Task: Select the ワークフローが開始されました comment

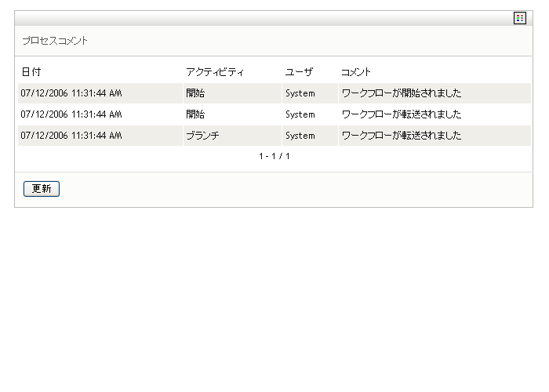Action: point(401,93)
